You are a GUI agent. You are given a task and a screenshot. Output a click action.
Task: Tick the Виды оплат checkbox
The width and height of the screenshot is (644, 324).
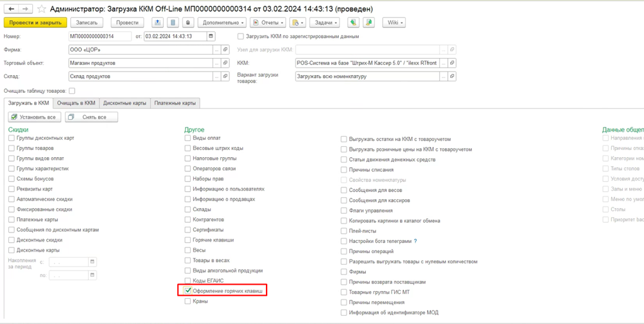188,138
